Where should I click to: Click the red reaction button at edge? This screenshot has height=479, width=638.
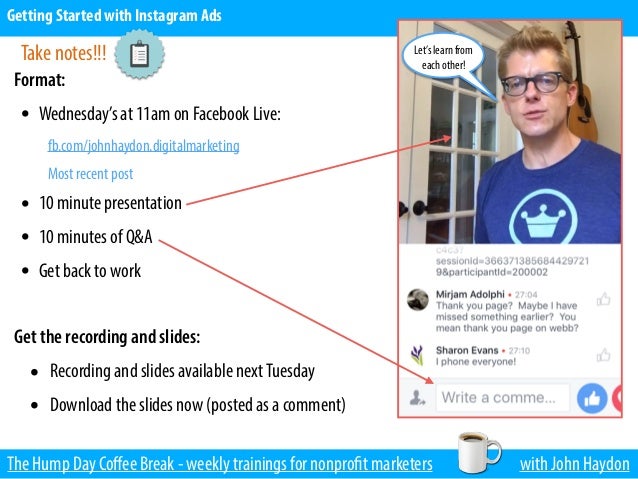coord(617,398)
